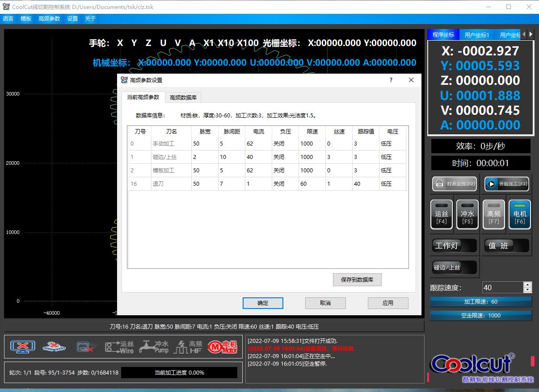Increase 跟踪速度 with up arrow

527,285
